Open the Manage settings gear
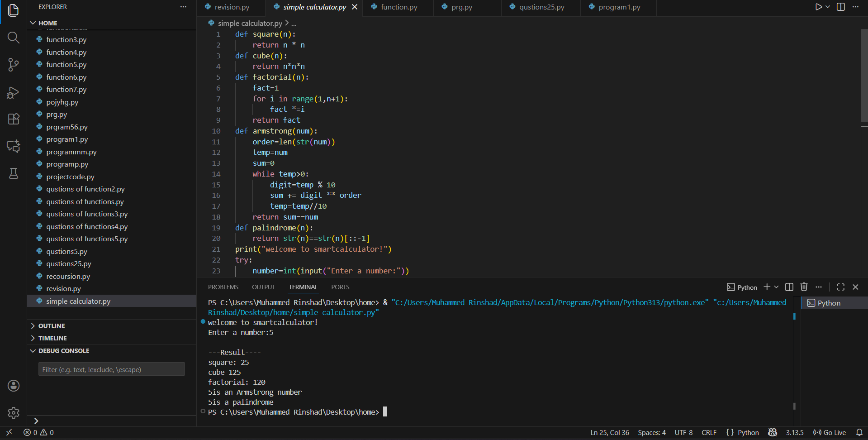Image resolution: width=868 pixels, height=440 pixels. [x=13, y=413]
